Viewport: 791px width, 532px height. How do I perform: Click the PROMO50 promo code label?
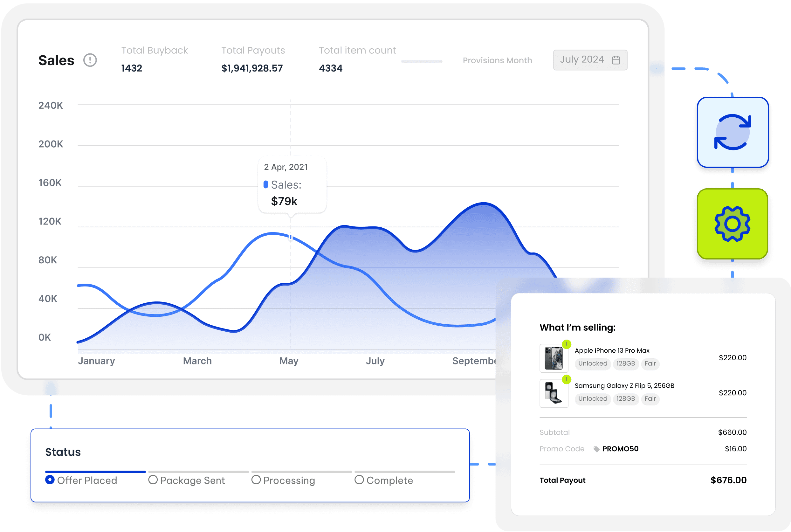[620, 449]
